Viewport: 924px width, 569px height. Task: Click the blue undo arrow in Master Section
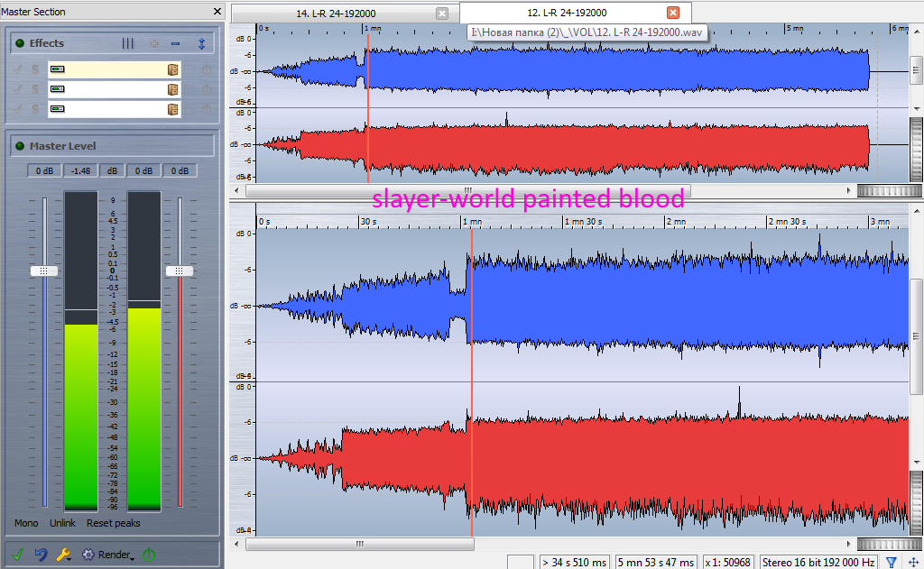[x=41, y=555]
